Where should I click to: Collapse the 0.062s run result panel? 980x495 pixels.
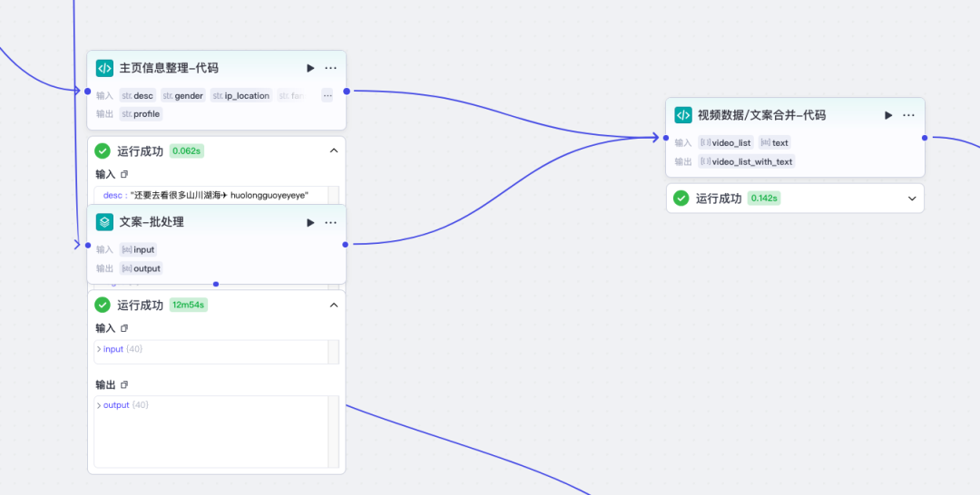(333, 150)
